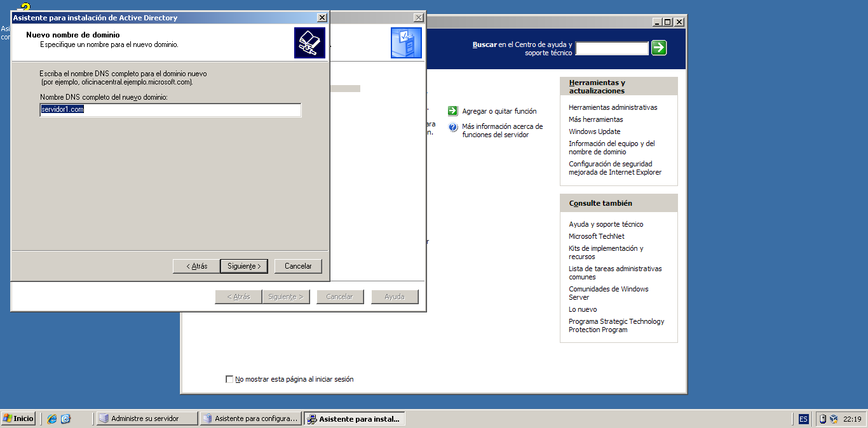Open Lo nuevo link
Screen dimensions: 868x428
[x=583, y=309]
